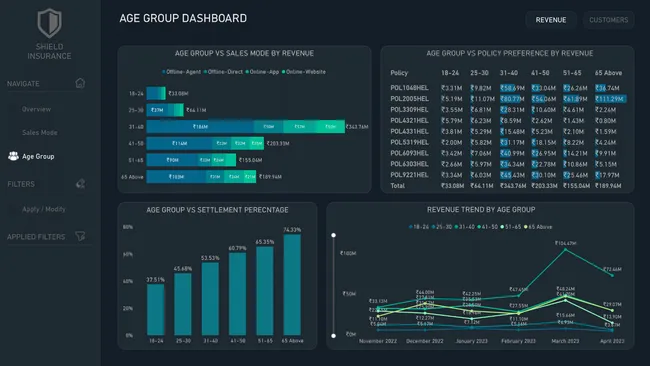The image size is (650, 366).
Task: Click the 65.35% settlement bar for 51-65
Action: 265,291
